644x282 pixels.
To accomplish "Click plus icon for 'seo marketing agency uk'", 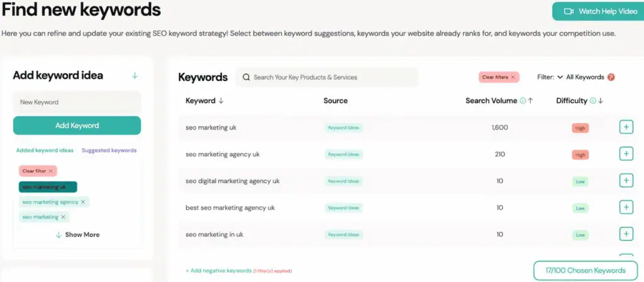I will 626,154.
